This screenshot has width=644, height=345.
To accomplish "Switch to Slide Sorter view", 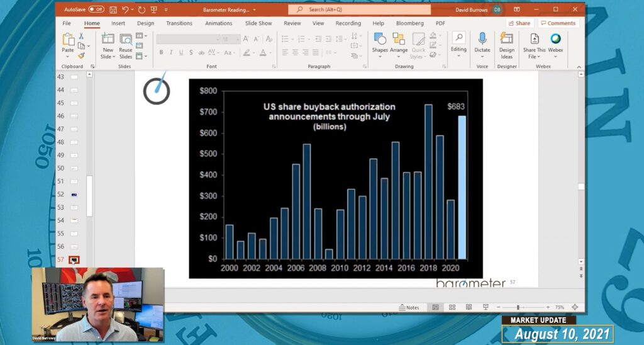I will 452,307.
